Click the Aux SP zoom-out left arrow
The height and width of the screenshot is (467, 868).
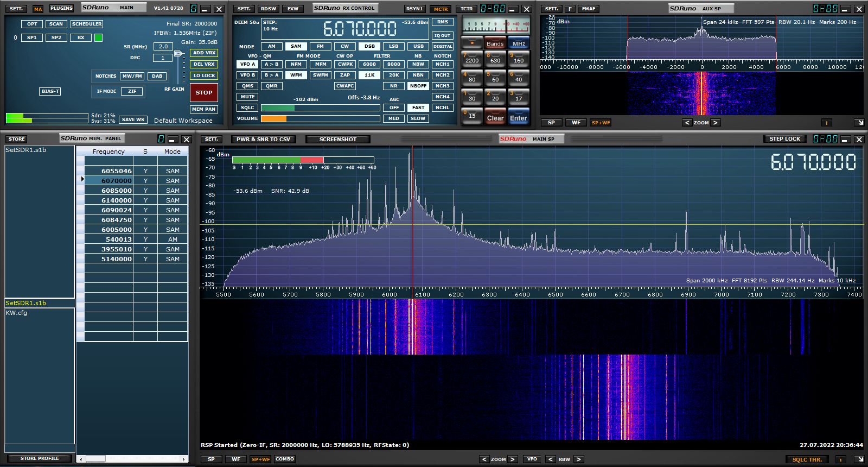(687, 123)
